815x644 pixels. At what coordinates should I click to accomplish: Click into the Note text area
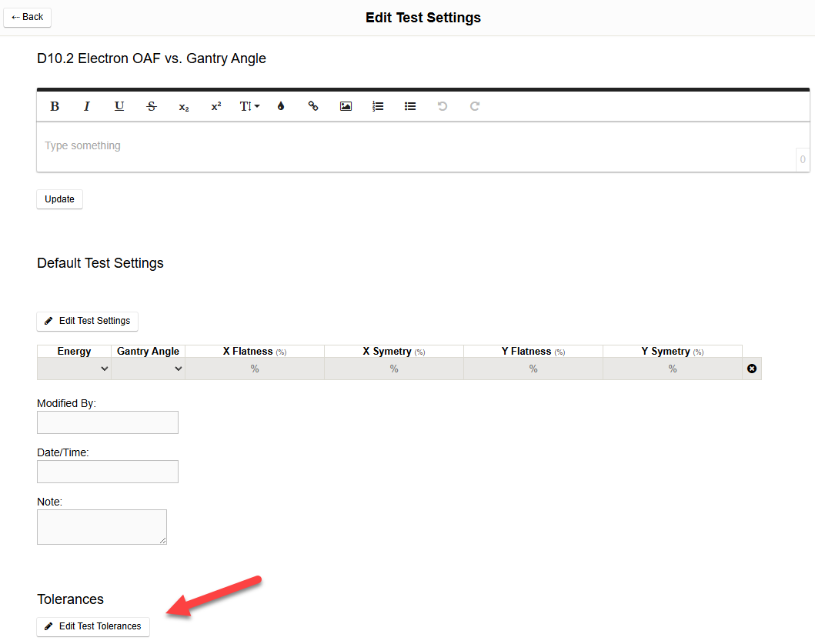click(x=102, y=527)
